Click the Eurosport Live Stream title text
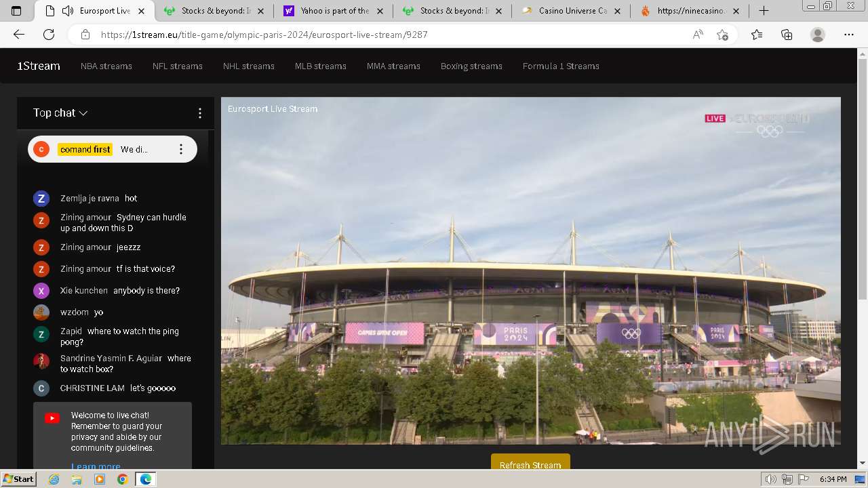This screenshot has width=868, height=488. [273, 108]
